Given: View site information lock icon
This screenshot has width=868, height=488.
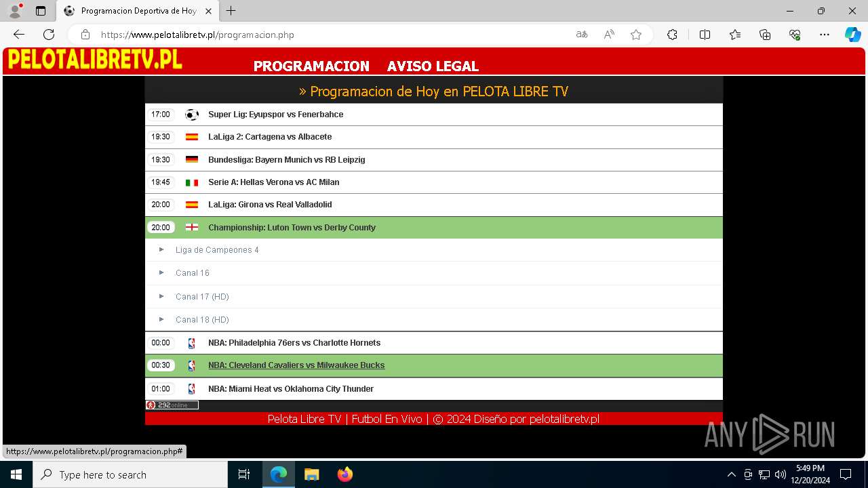Looking at the screenshot, I should pos(85,35).
